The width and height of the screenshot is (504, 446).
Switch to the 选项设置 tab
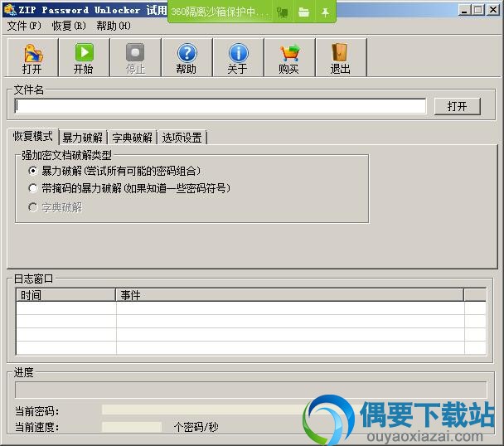point(182,138)
